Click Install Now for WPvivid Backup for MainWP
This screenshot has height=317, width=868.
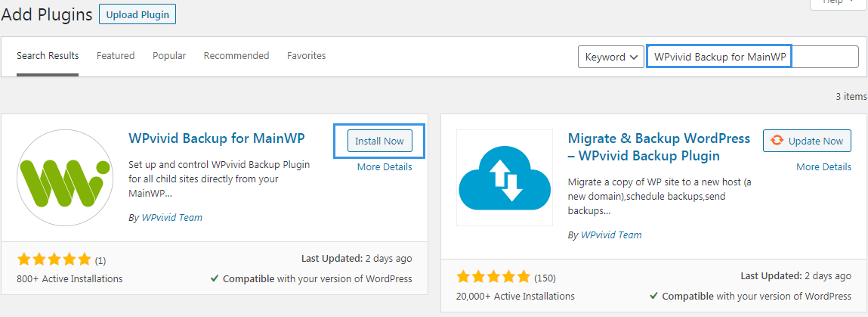coord(380,141)
